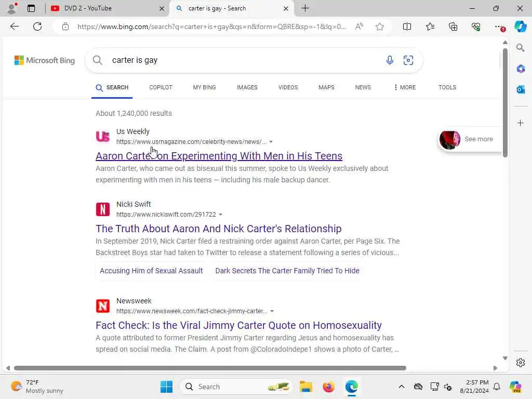The image size is (532, 399).
Task: Open File Explorer from taskbar
Action: pyautogui.click(x=305, y=387)
